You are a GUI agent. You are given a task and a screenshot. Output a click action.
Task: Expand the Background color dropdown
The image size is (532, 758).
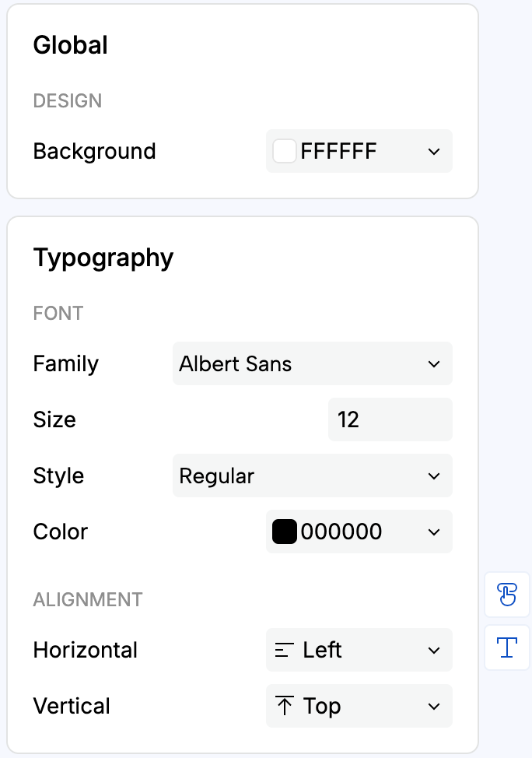[x=434, y=151]
